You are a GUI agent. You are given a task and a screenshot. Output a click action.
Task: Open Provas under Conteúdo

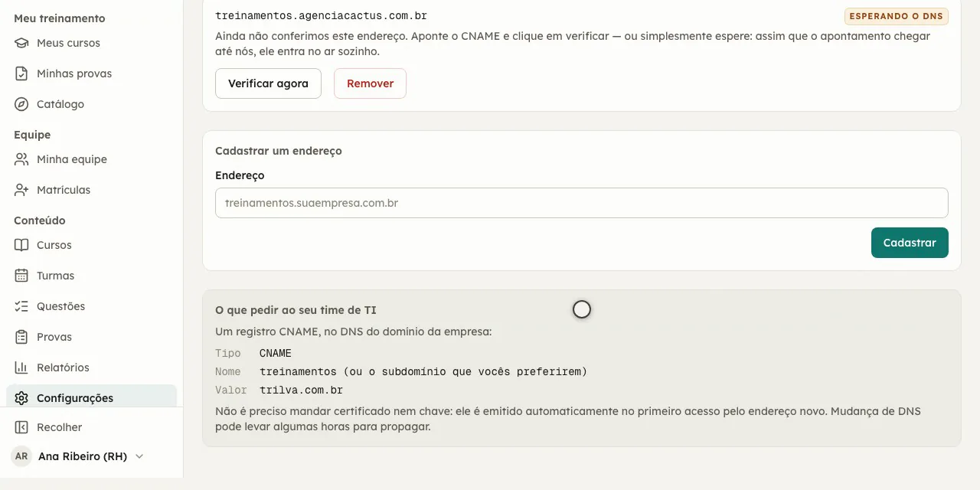coord(91,337)
